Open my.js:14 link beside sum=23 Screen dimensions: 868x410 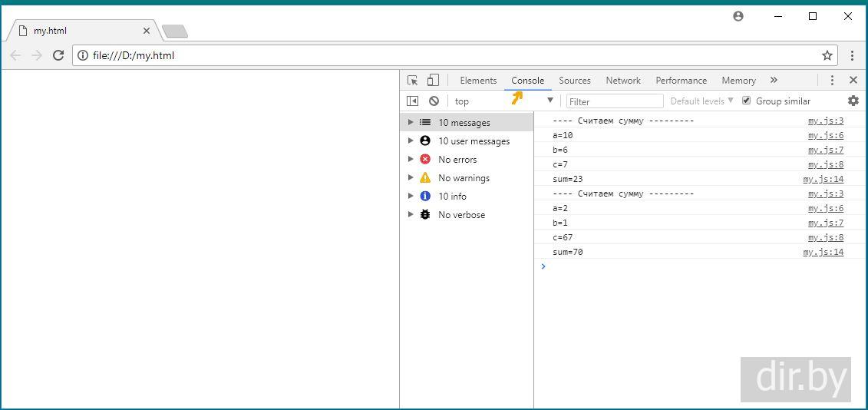click(823, 179)
